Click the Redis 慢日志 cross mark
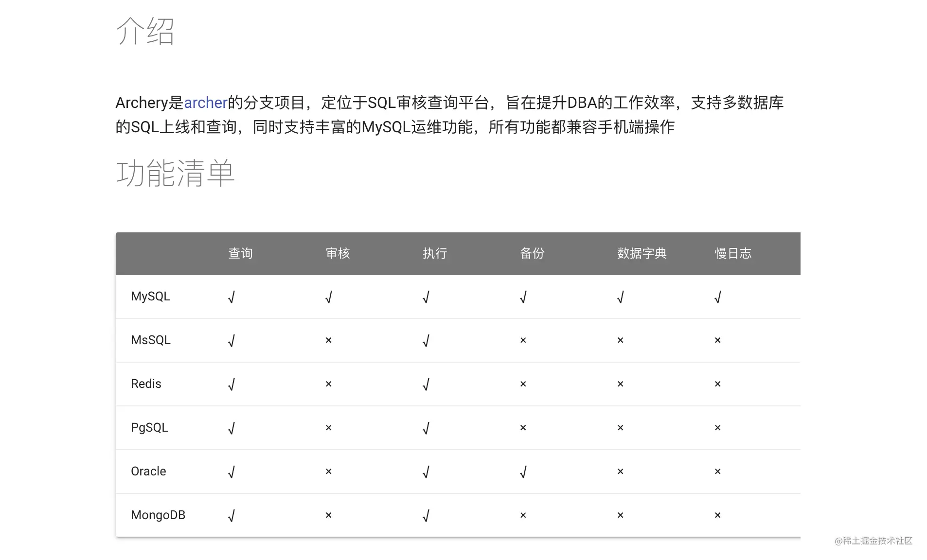This screenshot has height=560, width=927. click(718, 384)
